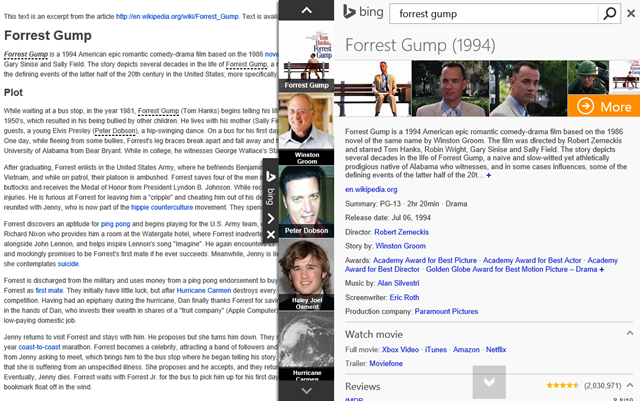Open the hippie counterculture link
Image resolution: width=640 pixels, height=401 pixels.
162,207
